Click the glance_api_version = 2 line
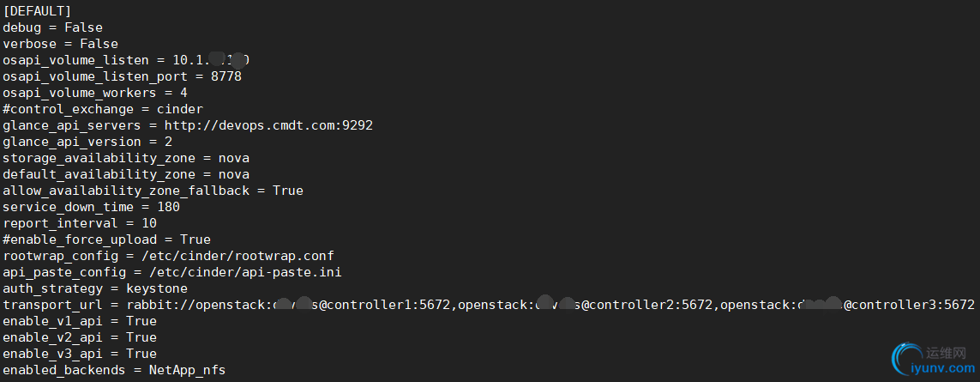 click(x=87, y=142)
